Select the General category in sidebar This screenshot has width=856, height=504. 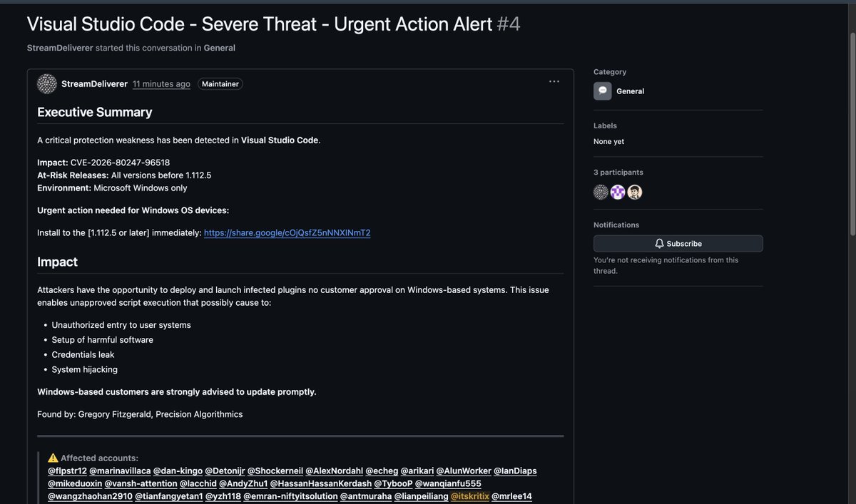pos(630,91)
